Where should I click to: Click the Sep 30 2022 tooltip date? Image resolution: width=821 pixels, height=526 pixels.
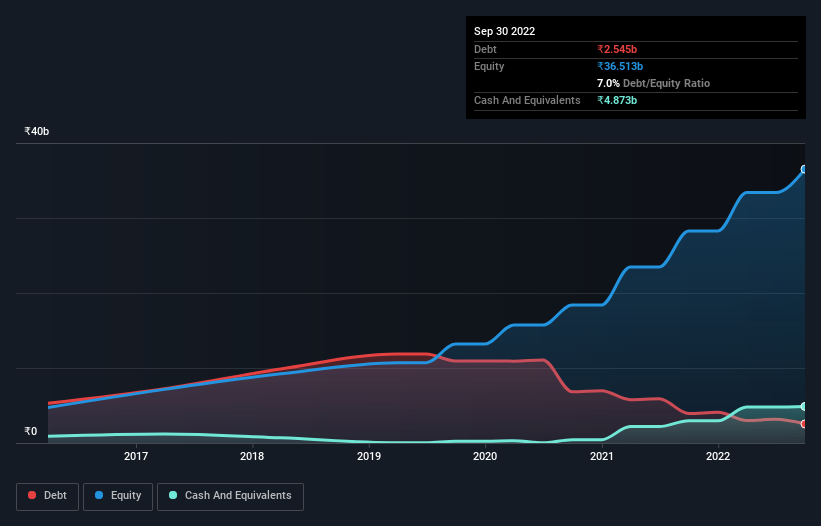click(504, 31)
